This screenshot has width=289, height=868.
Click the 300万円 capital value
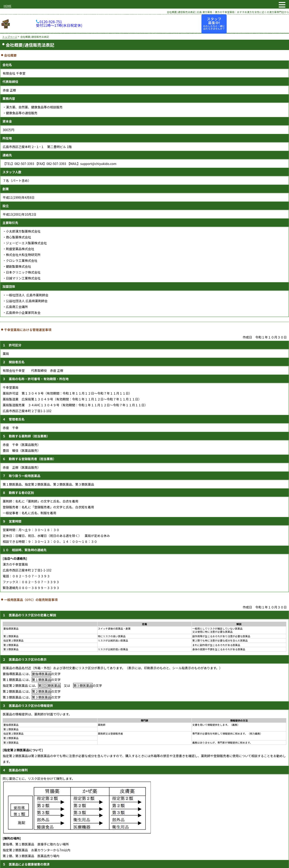click(x=8, y=130)
